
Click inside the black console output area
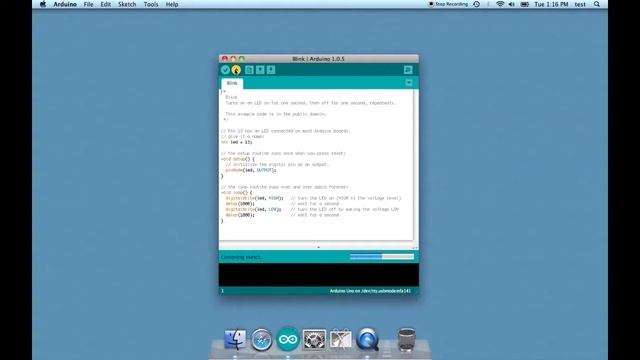coord(318,275)
